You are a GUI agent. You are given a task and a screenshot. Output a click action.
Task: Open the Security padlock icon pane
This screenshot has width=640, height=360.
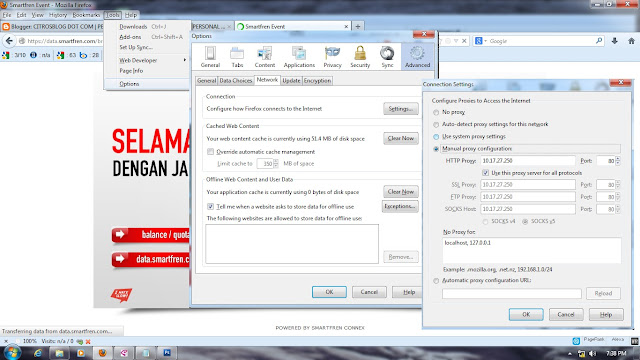[360, 56]
